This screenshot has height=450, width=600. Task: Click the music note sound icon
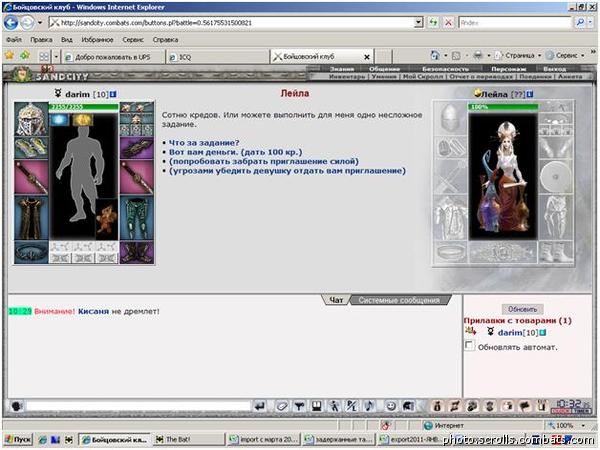pyautogui.click(x=370, y=406)
